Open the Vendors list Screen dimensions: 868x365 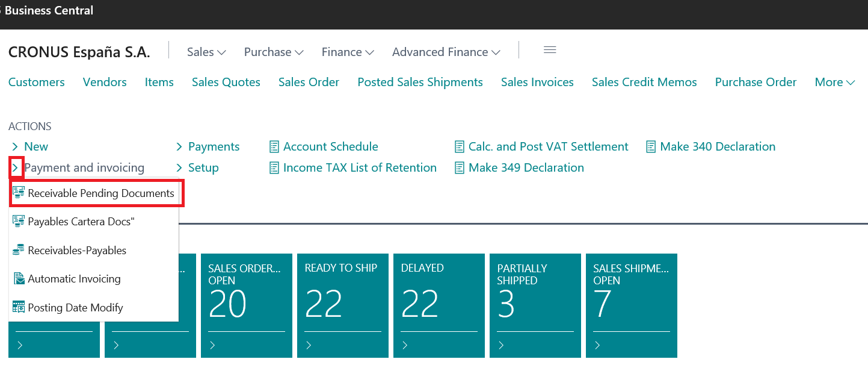click(x=105, y=82)
